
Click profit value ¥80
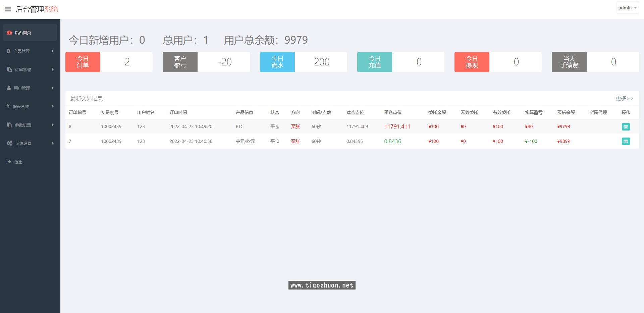[529, 126]
